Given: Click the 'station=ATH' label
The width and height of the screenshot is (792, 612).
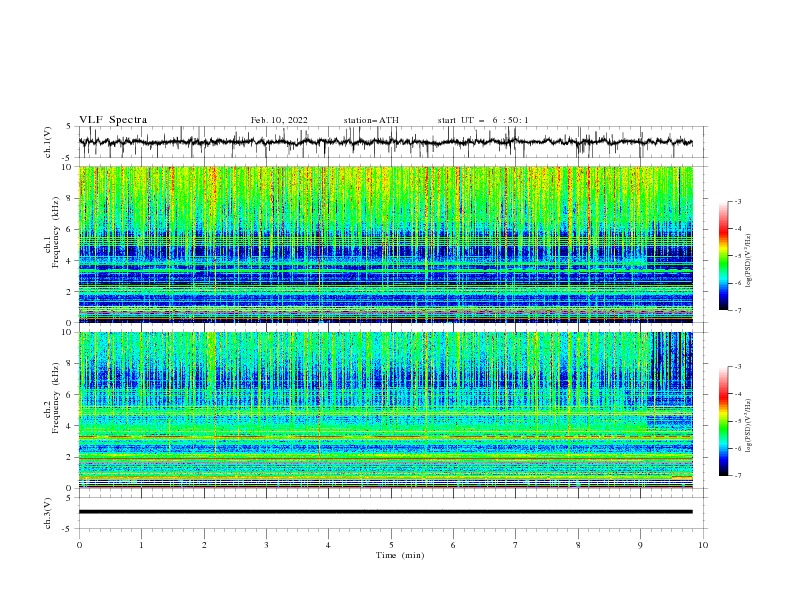Looking at the screenshot, I should 371,120.
